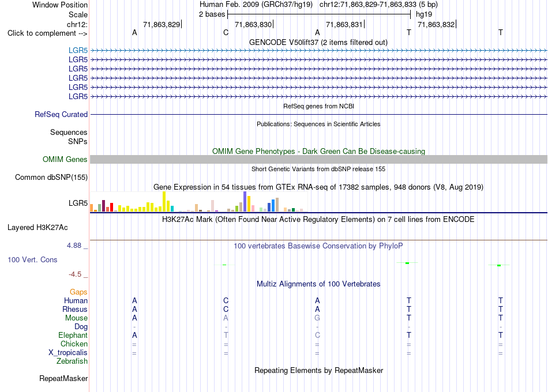Open the Publications: Sequences in Scientific Articles title
Image resolution: width=548 pixels, height=392 pixels.
318,124
